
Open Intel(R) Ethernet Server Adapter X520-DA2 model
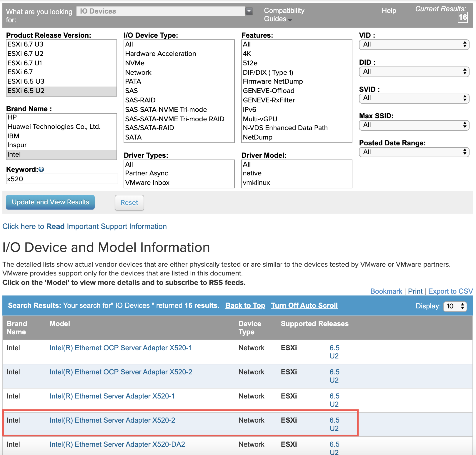[x=117, y=444]
